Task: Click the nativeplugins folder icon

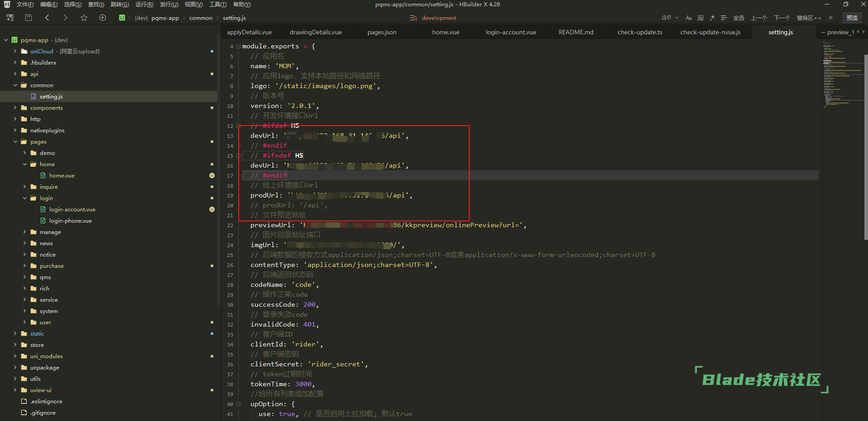Action: click(24, 131)
